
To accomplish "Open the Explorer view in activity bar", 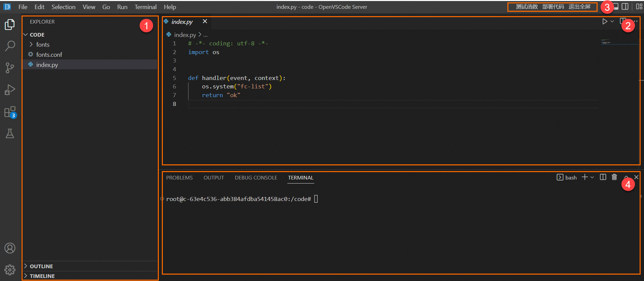I will click(x=10, y=25).
